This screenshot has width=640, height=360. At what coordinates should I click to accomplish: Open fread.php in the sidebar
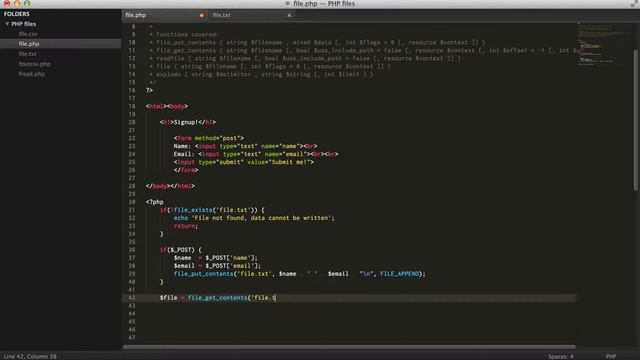tap(32, 74)
